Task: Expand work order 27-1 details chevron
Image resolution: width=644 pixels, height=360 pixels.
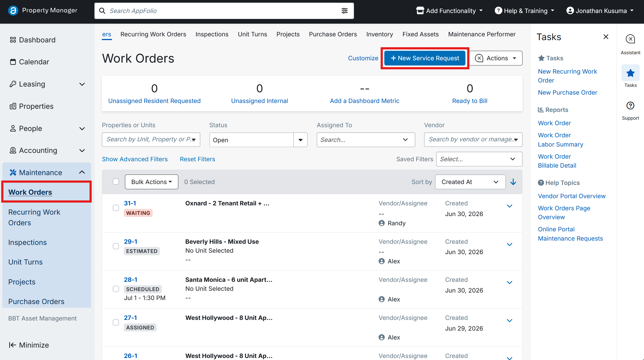Action: pos(510,320)
